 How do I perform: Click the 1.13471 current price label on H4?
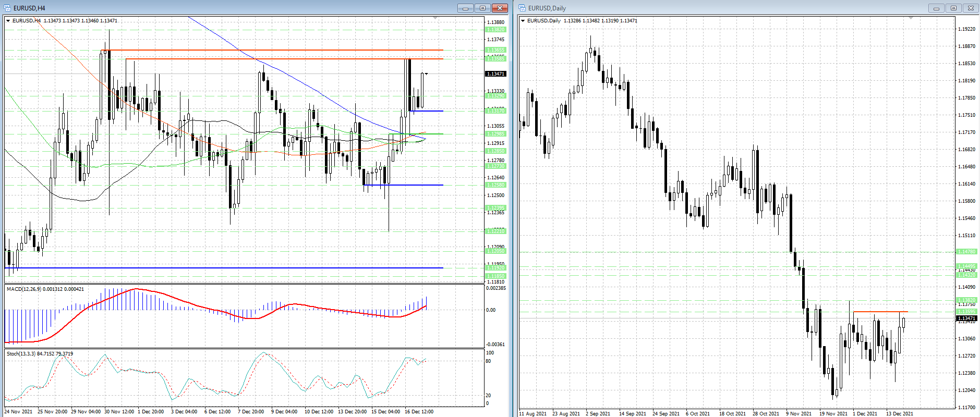495,74
